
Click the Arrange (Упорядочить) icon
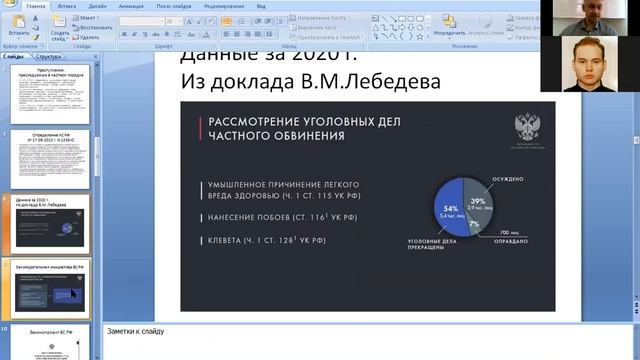(x=449, y=21)
